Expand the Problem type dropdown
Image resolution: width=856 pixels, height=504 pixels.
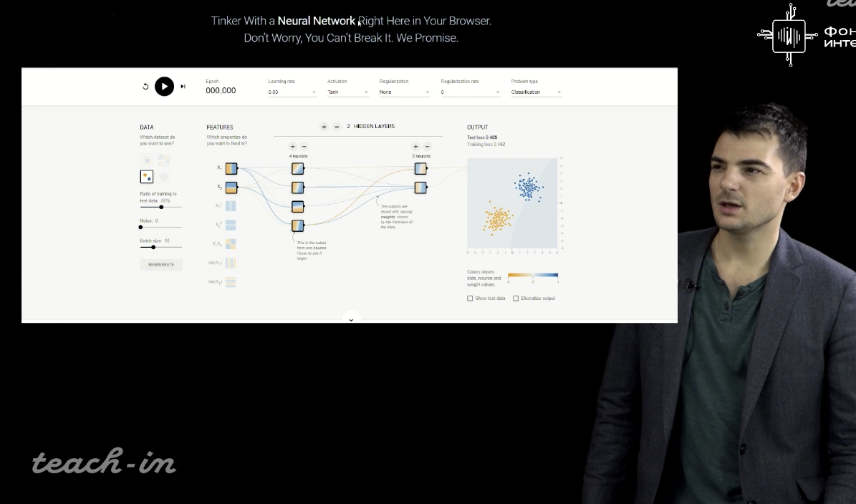[536, 92]
